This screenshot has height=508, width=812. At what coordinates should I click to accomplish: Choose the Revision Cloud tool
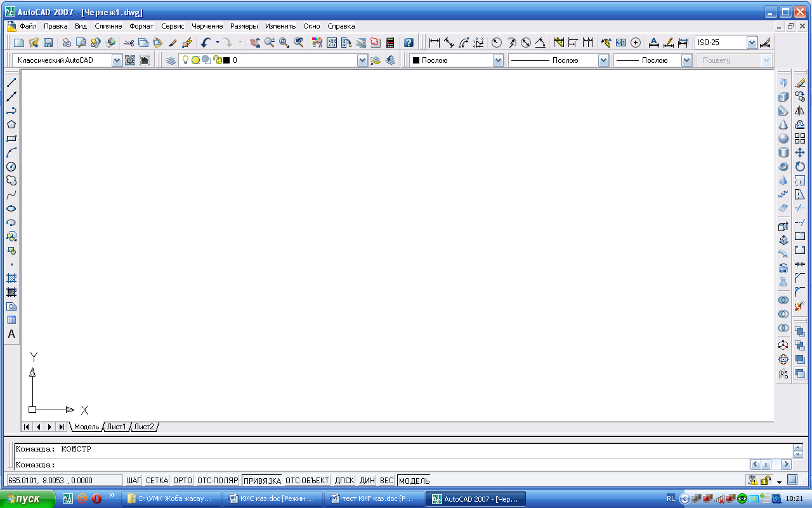pyautogui.click(x=11, y=180)
